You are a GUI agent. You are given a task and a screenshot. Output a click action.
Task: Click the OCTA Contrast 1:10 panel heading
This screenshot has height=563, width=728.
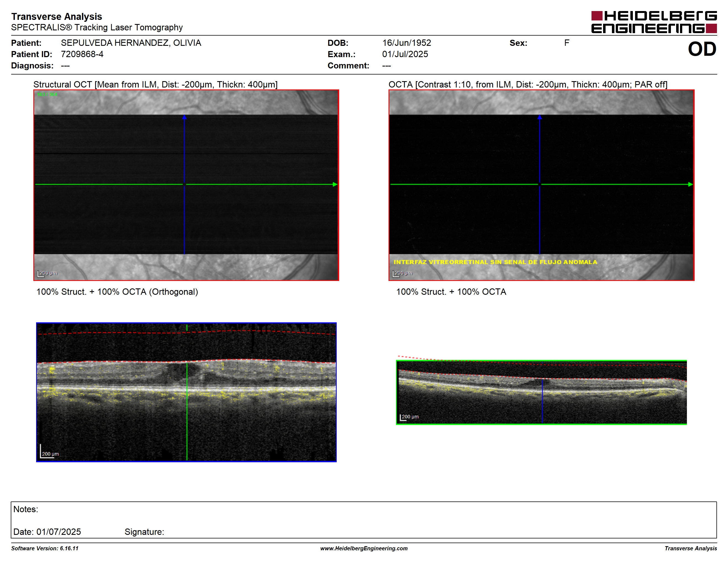528,84
